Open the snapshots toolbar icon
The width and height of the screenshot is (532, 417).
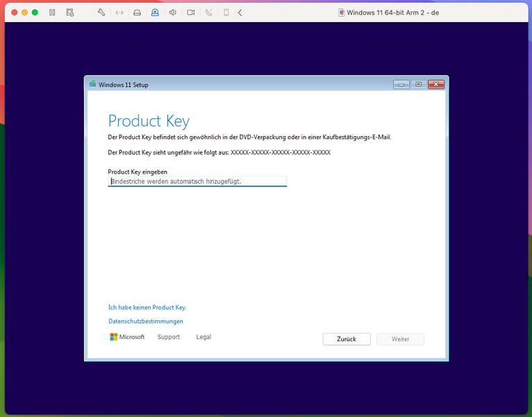click(x=70, y=13)
